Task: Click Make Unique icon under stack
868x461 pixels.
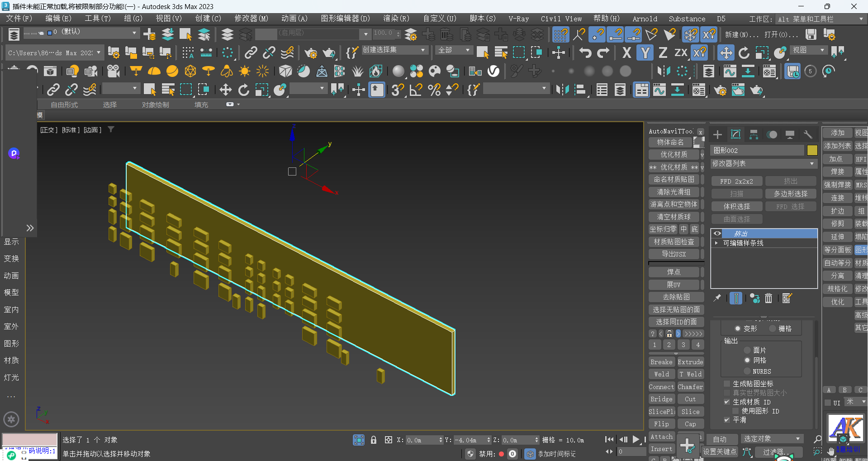Action: [x=754, y=298]
